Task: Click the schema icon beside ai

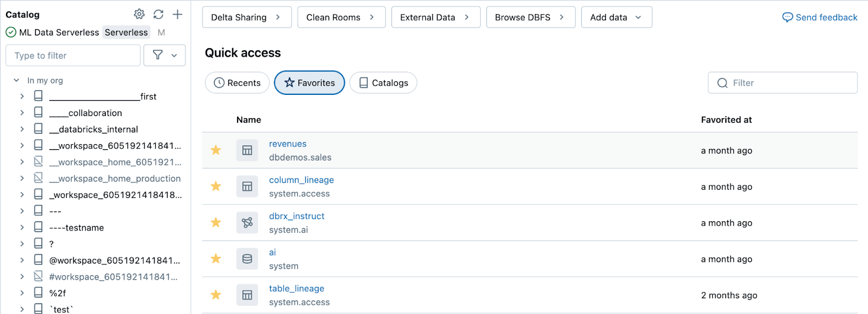Action: tap(247, 259)
